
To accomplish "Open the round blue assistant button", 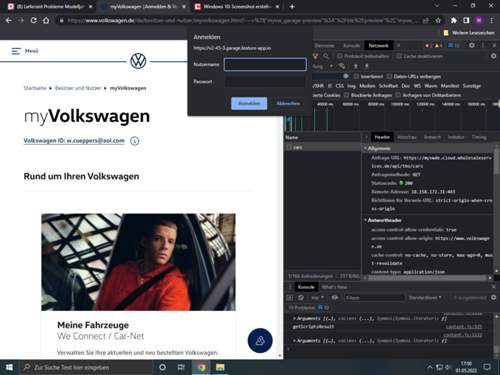I will 260,340.
